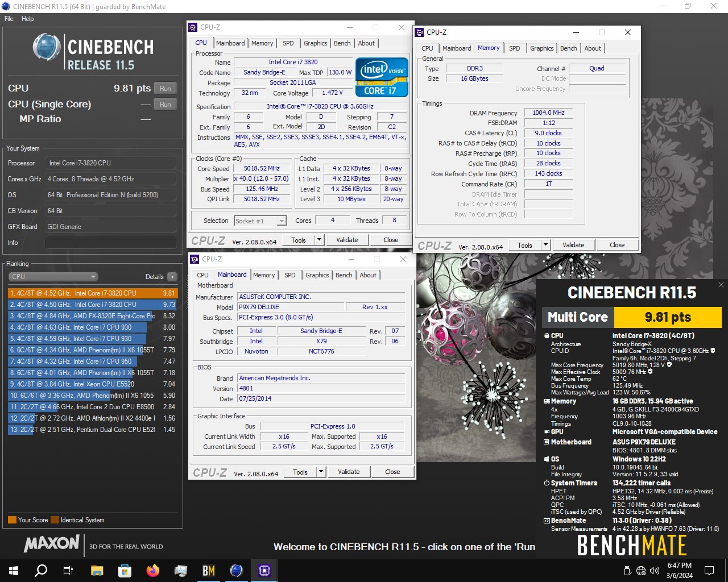
Task: Open SPD tab in CPU-Z window showing DRAM timings
Action: pyautogui.click(x=514, y=48)
